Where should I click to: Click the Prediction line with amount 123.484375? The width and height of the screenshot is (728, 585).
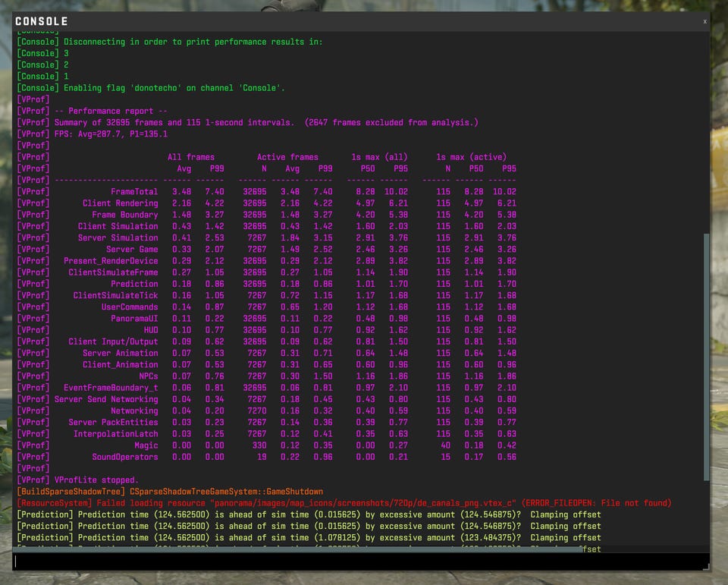tap(309, 538)
